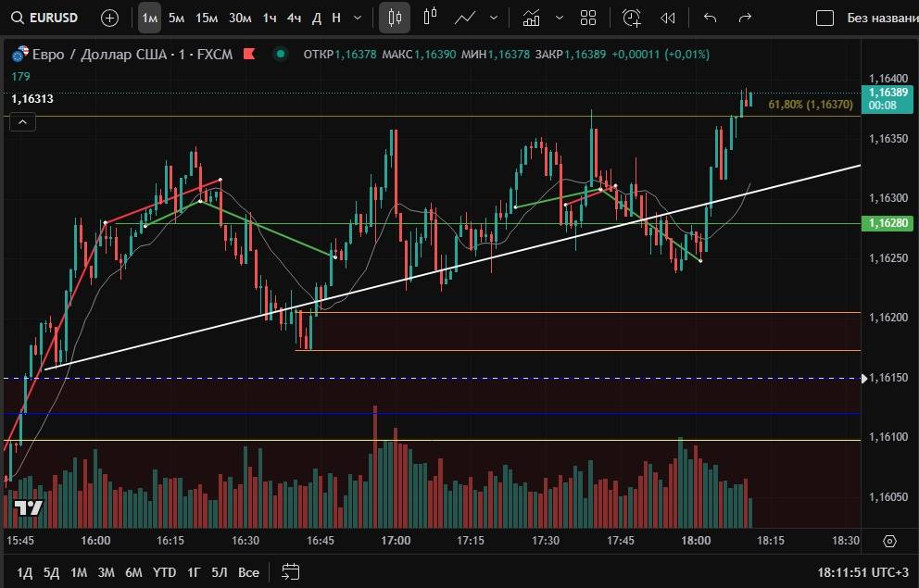This screenshot has height=588, width=919.
Task: Select the bar chart style icon
Action: (430, 18)
